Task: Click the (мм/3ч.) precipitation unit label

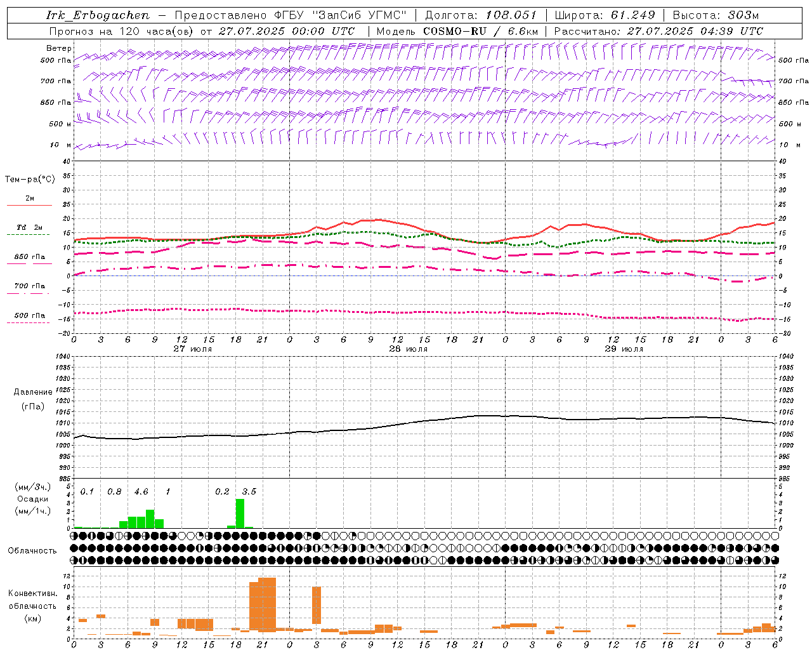Action: pos(33,487)
